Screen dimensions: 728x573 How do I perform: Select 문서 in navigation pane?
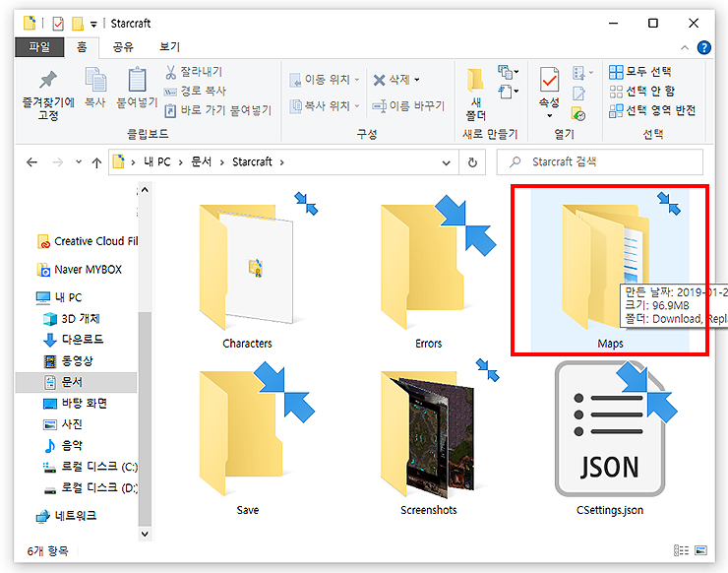tap(76, 382)
